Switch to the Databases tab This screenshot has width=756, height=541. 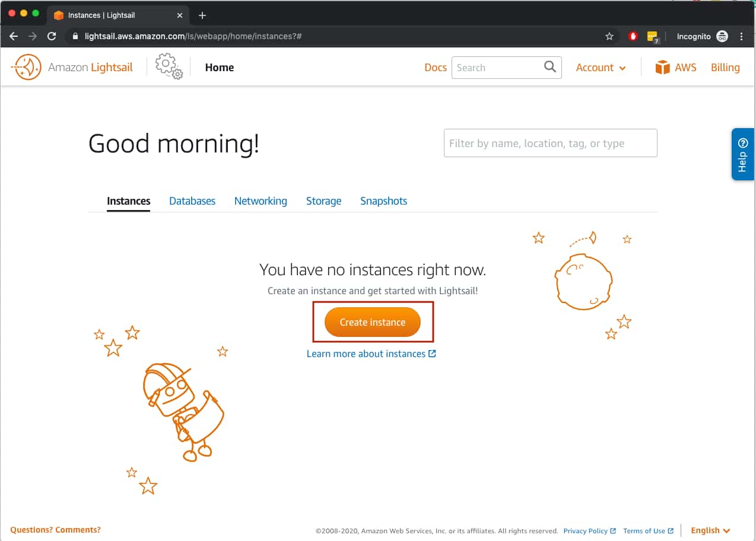click(192, 201)
